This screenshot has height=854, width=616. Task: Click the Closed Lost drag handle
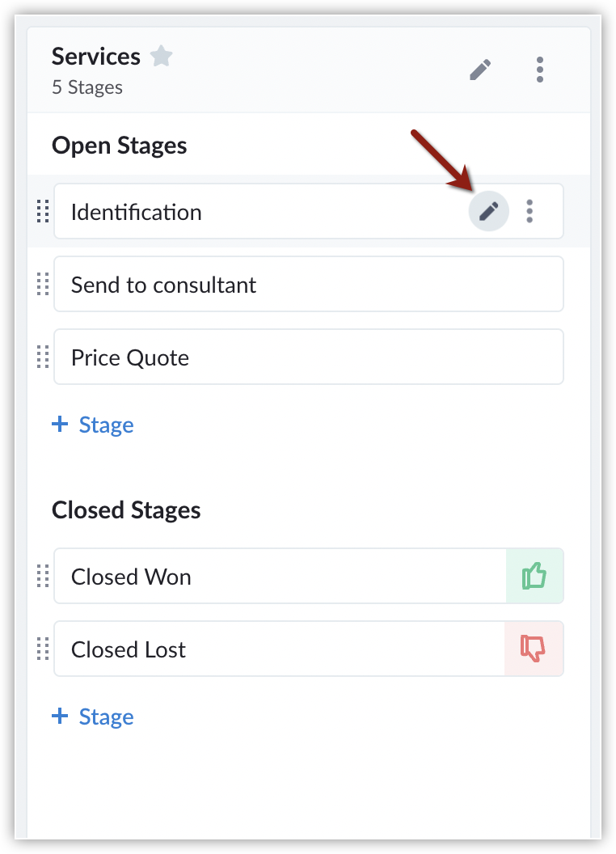tap(43, 649)
